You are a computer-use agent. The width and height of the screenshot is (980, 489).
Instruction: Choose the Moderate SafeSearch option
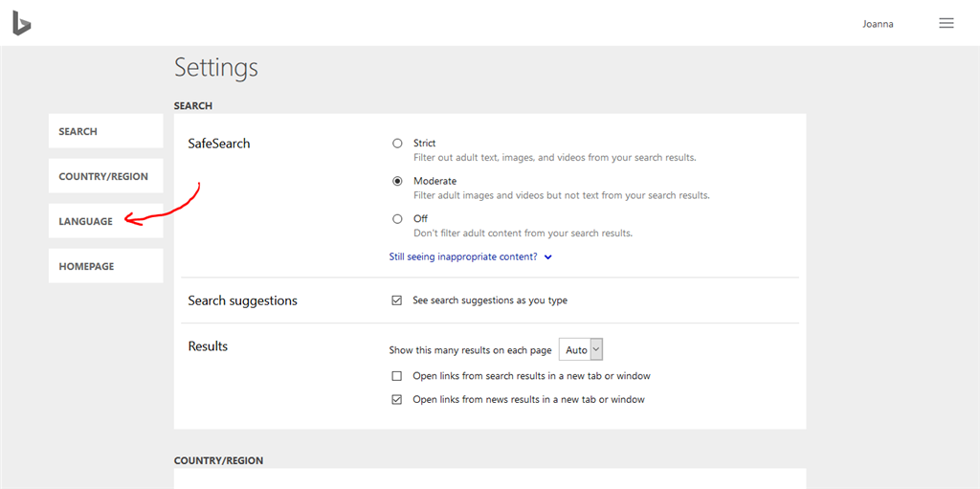point(397,181)
